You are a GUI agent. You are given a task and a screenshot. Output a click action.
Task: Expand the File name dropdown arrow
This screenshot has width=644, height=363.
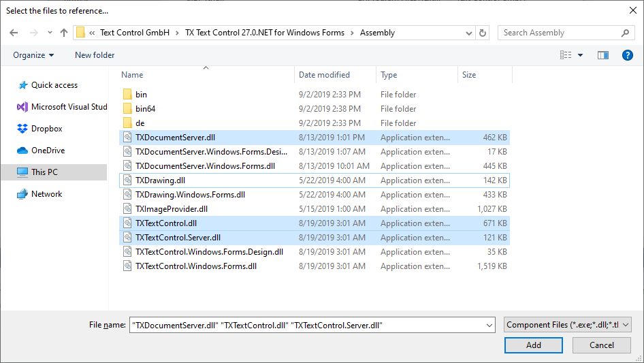coord(489,325)
